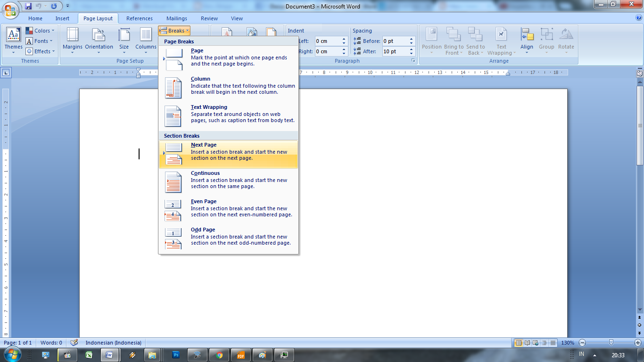
Task: Switch to the References tab
Action: pyautogui.click(x=140, y=18)
